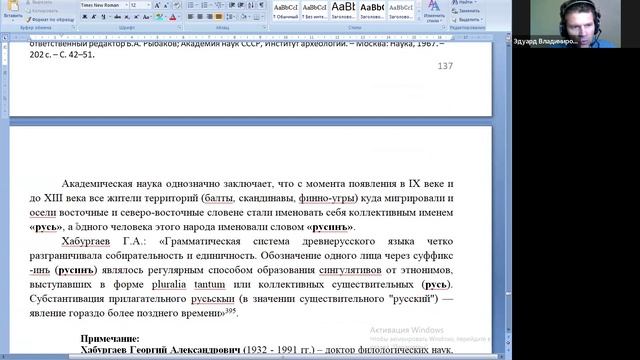Click the Shrink Font icon
This screenshot has width=640, height=360.
point(166,5)
